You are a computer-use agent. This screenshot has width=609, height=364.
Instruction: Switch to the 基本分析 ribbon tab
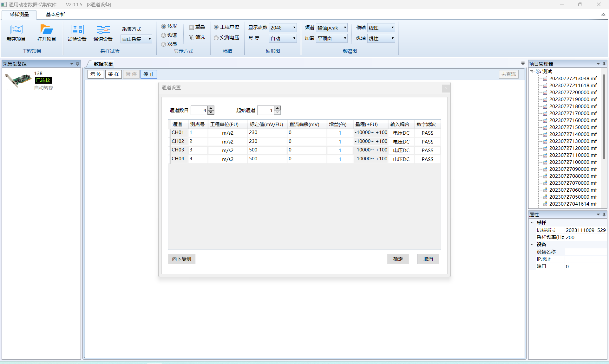tap(56, 15)
